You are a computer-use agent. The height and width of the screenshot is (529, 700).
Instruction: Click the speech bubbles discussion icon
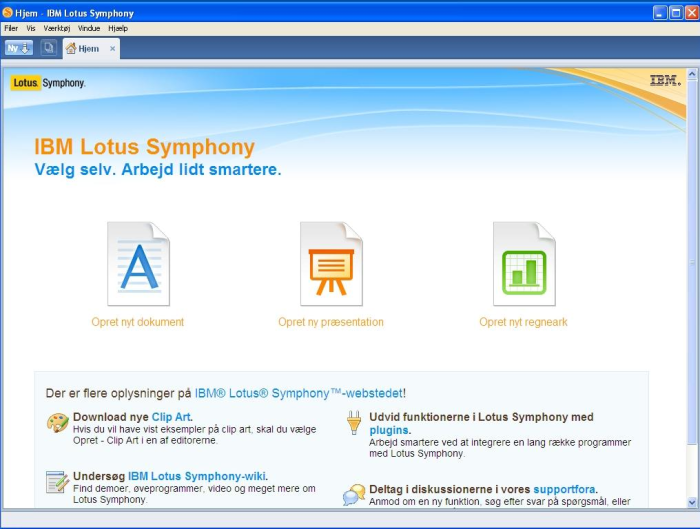point(354,495)
